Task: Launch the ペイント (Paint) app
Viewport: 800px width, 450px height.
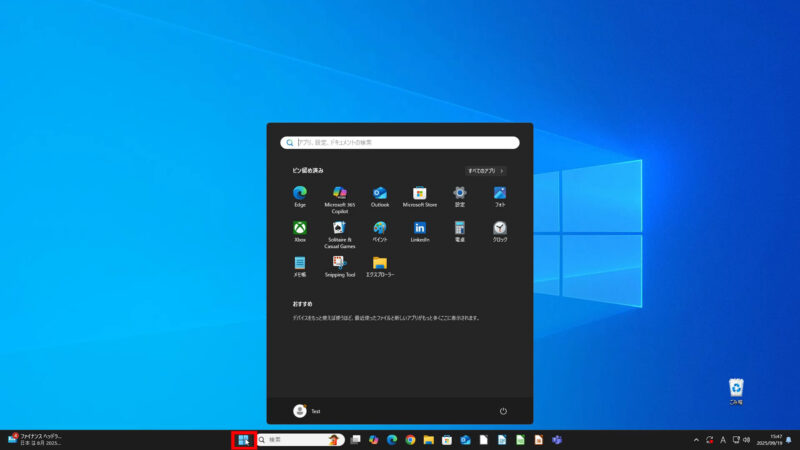Action: [x=380, y=229]
